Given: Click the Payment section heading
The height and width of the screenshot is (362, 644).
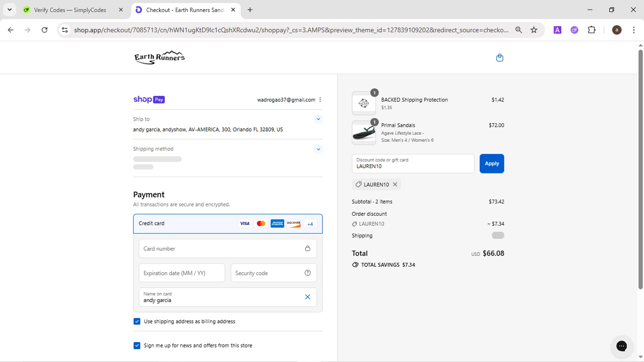Looking at the screenshot, I should (149, 195).
